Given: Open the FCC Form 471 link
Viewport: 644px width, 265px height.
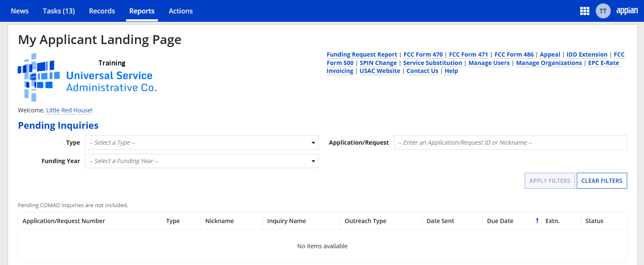Looking at the screenshot, I should pos(468,55).
